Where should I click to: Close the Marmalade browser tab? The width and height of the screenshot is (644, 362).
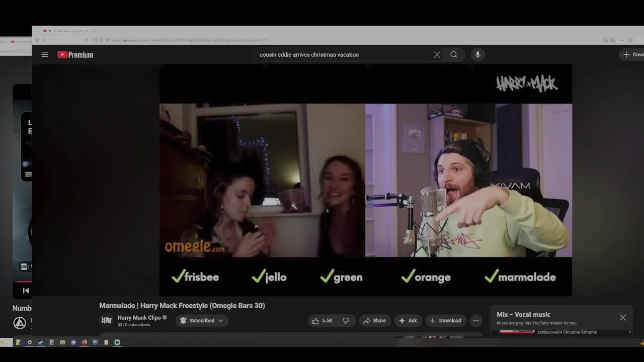coord(87,31)
